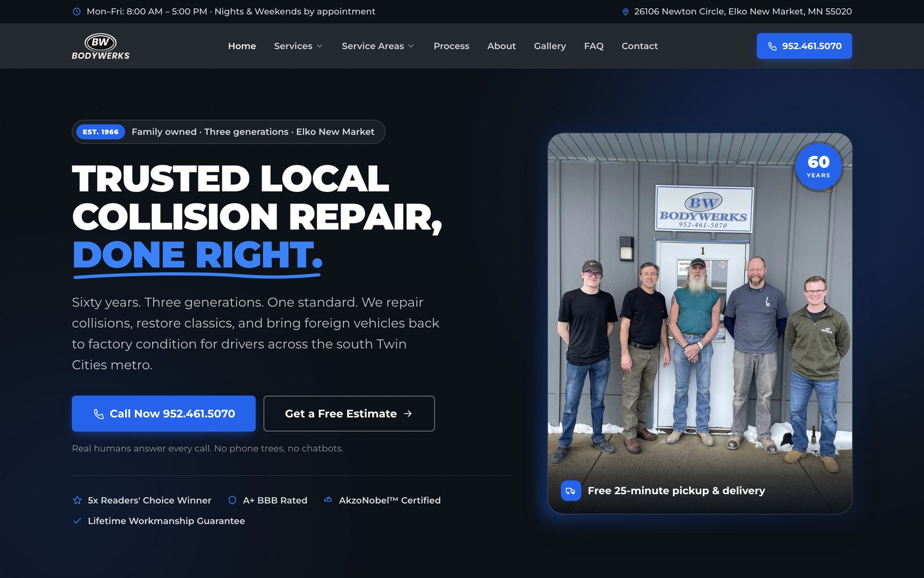Click the address 26106 Newton Circle text

point(743,12)
